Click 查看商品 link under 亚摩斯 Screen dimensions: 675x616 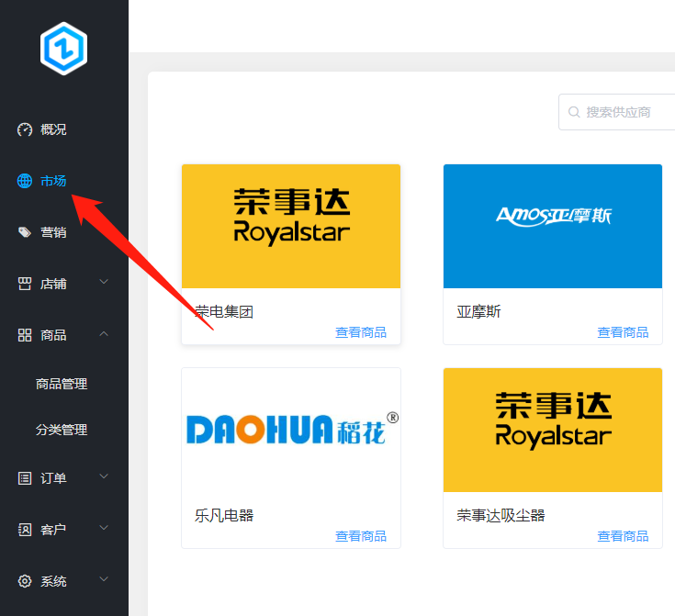click(x=623, y=332)
